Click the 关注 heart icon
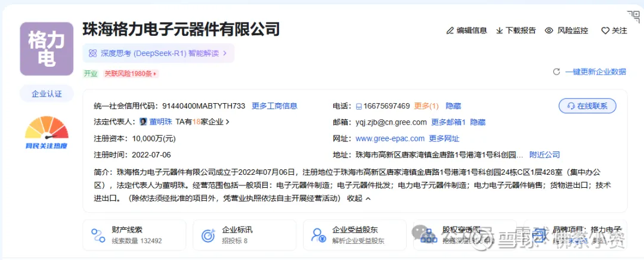 (x=605, y=30)
